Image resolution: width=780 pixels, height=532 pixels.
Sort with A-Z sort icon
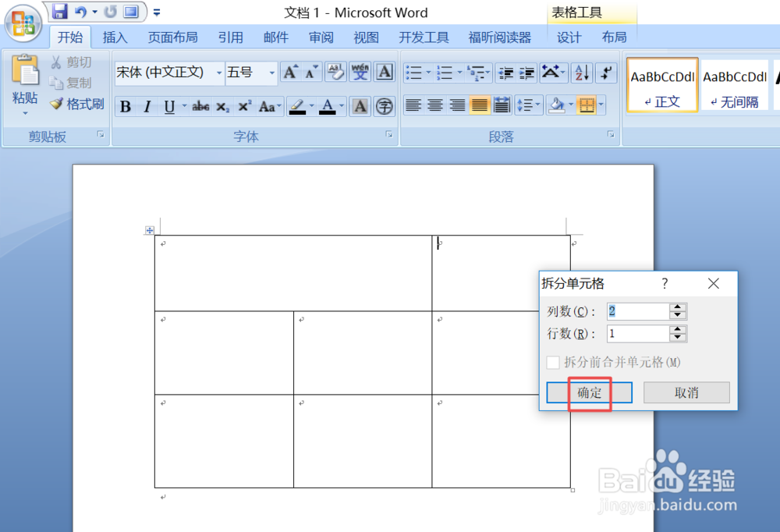pos(582,73)
